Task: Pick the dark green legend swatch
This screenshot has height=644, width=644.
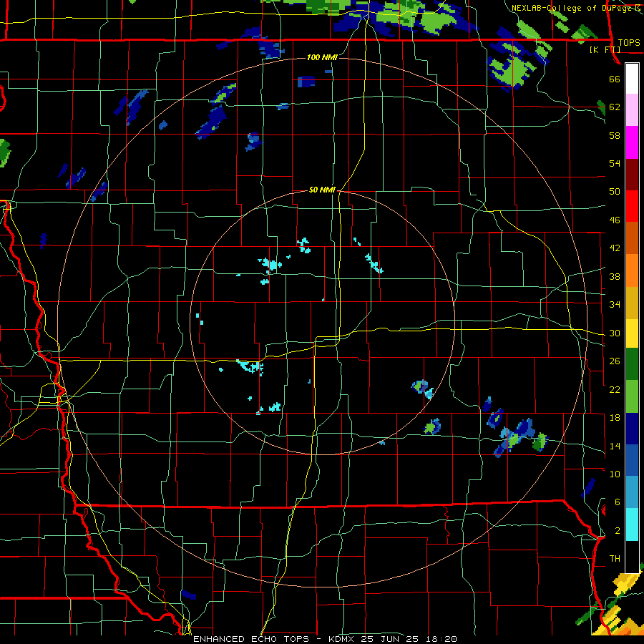Action: coord(632,364)
